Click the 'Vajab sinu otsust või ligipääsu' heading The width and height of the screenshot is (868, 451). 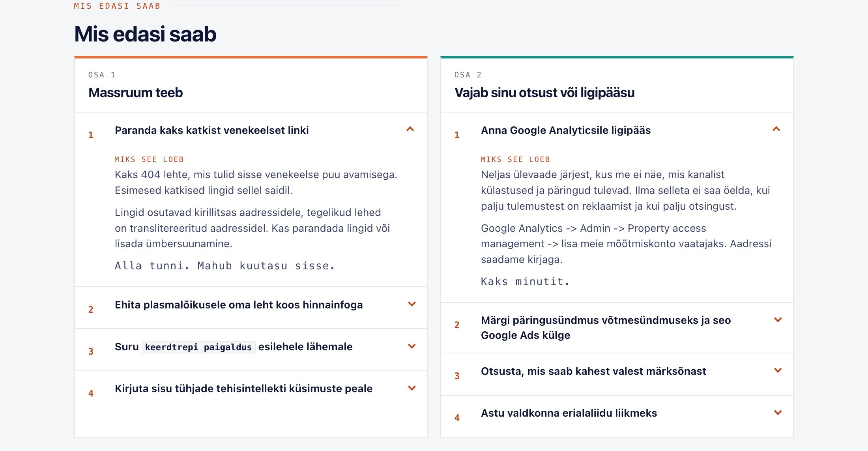click(x=544, y=93)
